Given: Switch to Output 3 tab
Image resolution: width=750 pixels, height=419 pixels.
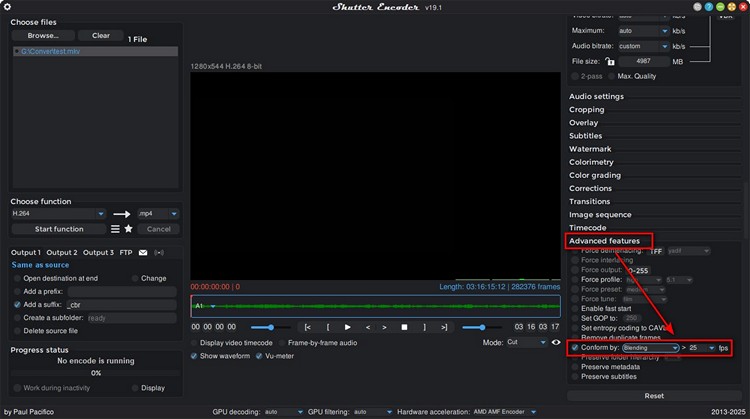Looking at the screenshot, I should pyautogui.click(x=99, y=253).
